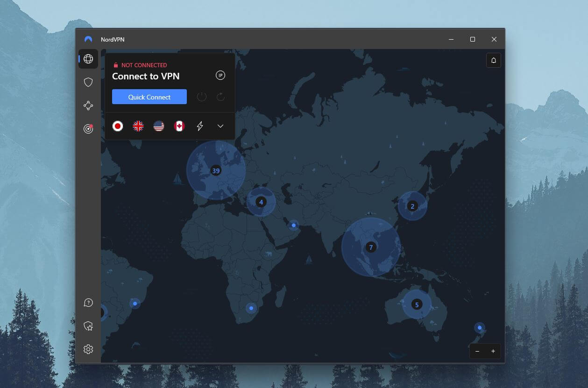Click the Australia cluster showing 5
Viewport: 588px width, 388px height.
(417, 304)
